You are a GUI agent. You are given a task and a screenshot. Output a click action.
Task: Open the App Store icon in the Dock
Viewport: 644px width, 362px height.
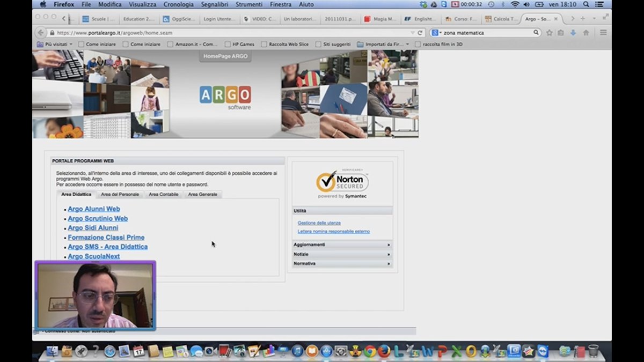click(x=326, y=351)
